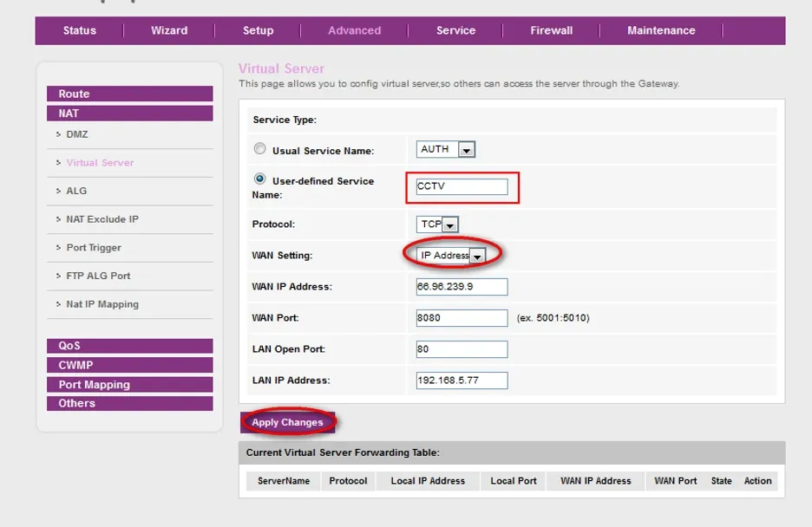The image size is (812, 527).
Task: Focus the WAN Port field showing 8080
Action: tap(462, 318)
